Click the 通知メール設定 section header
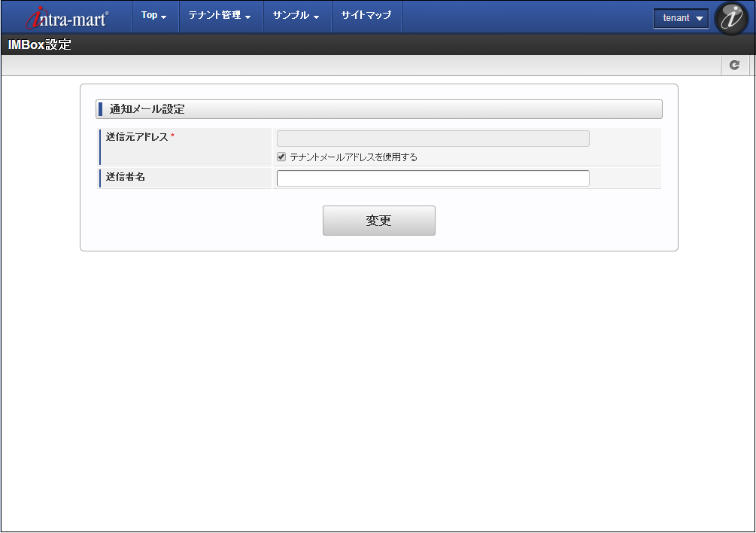 pyautogui.click(x=379, y=109)
